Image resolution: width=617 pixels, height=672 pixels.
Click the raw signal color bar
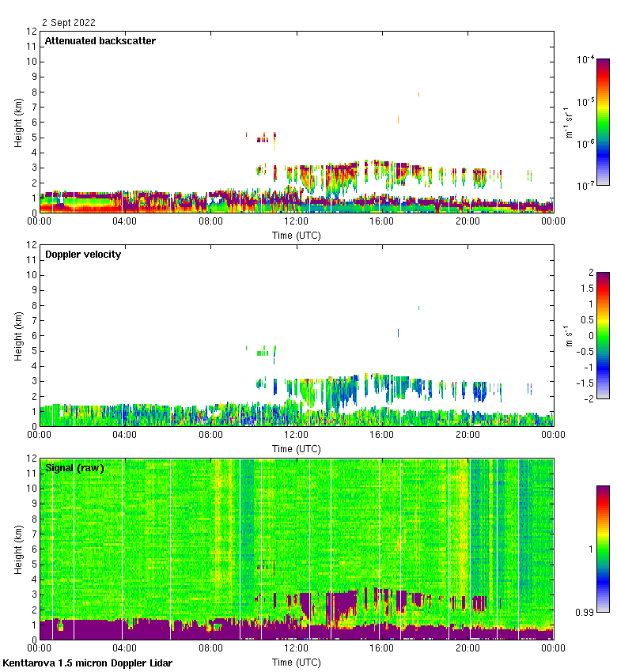[x=603, y=549]
